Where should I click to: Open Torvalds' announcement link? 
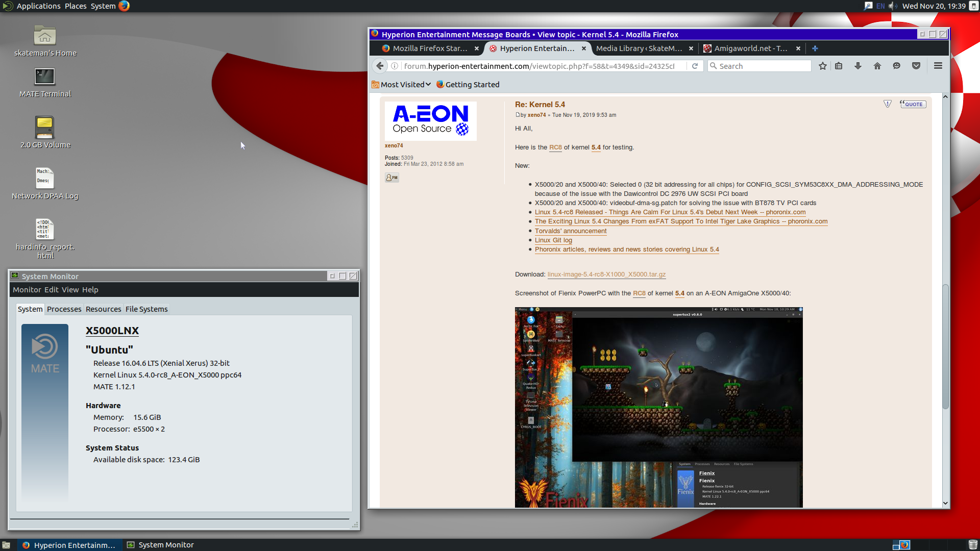571,231
